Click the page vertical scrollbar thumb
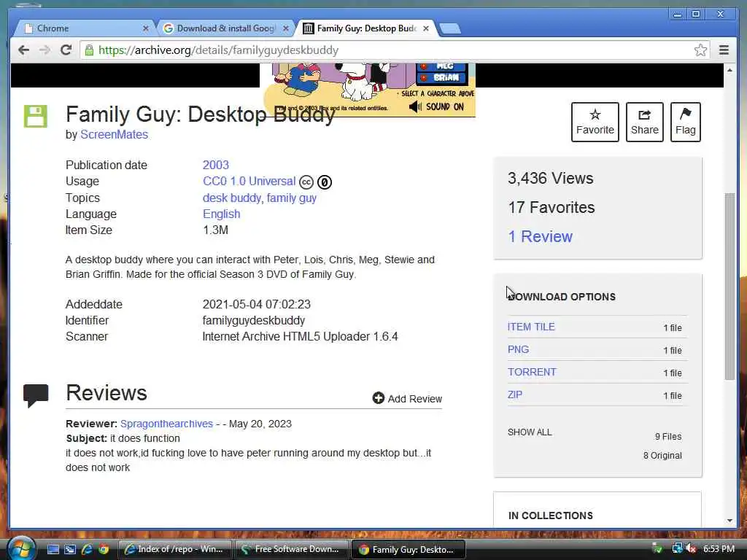 point(729,286)
